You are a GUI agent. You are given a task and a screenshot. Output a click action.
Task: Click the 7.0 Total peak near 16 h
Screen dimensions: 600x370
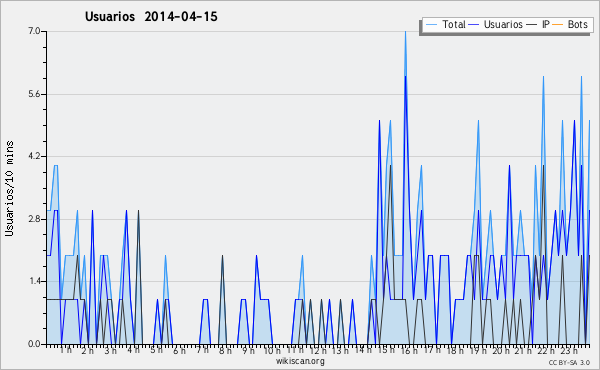pos(406,32)
